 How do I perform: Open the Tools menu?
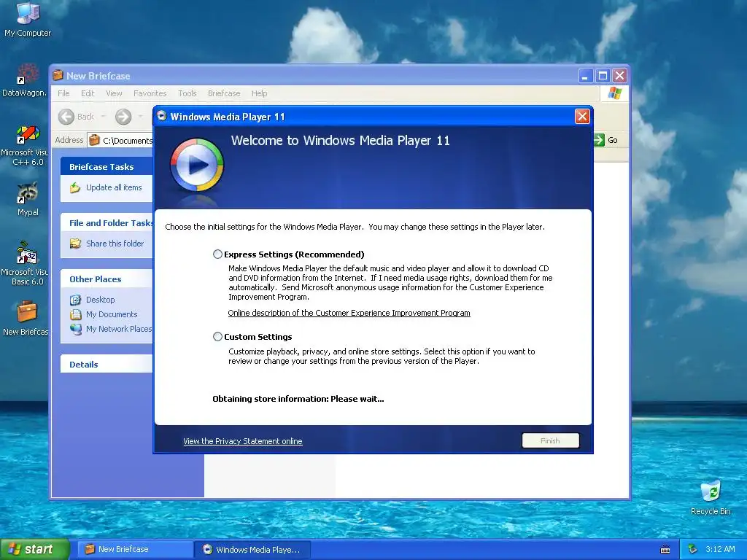187,93
